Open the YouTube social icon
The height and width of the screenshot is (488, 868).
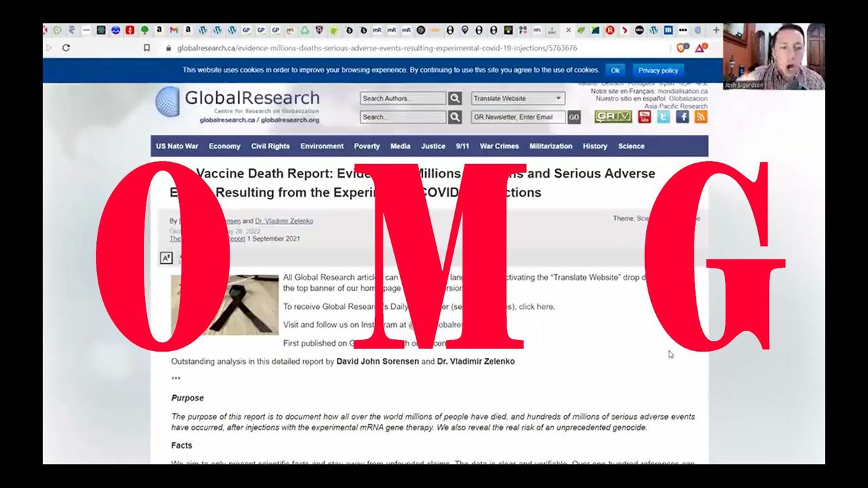point(644,117)
